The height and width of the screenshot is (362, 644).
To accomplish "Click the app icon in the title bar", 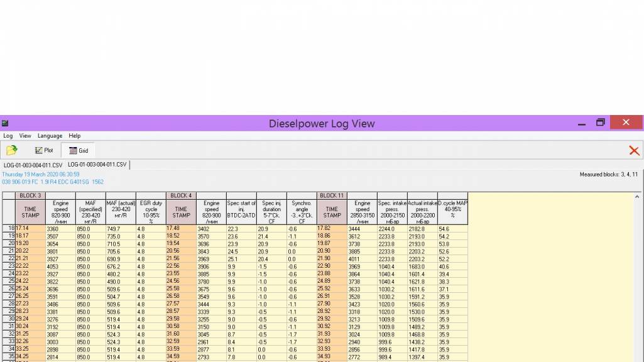I will 5,123.
